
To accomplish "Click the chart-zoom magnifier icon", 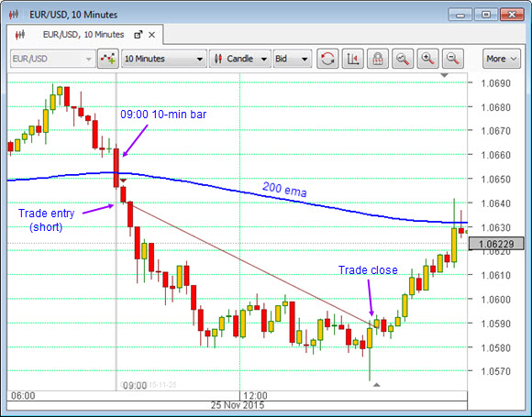I will click(x=403, y=59).
